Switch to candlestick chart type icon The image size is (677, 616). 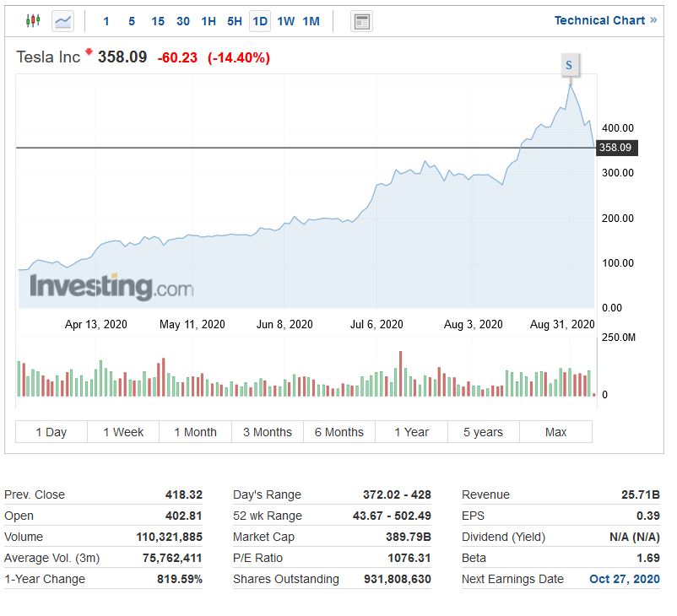point(33,21)
